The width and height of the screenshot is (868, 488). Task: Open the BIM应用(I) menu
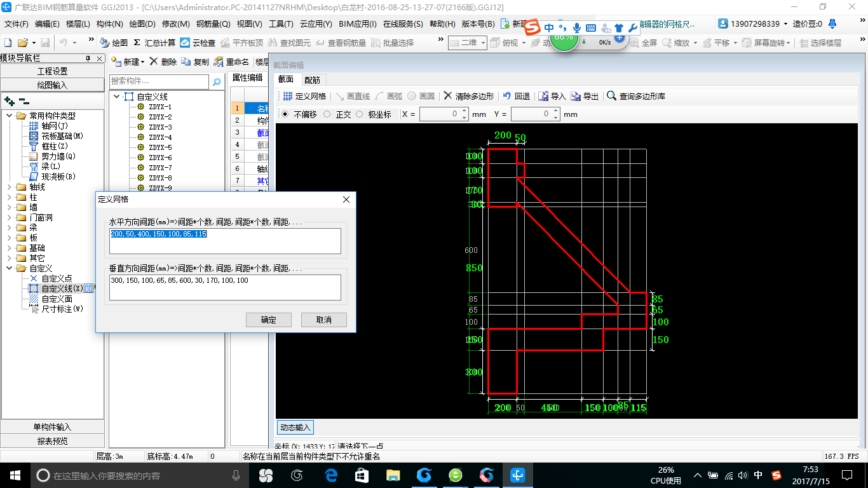coord(358,24)
